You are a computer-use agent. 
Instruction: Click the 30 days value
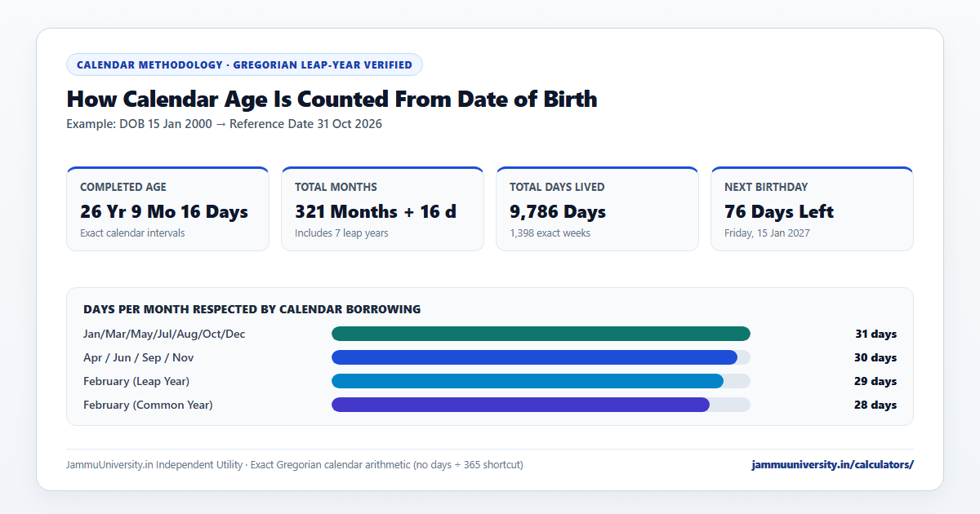pyautogui.click(x=875, y=357)
